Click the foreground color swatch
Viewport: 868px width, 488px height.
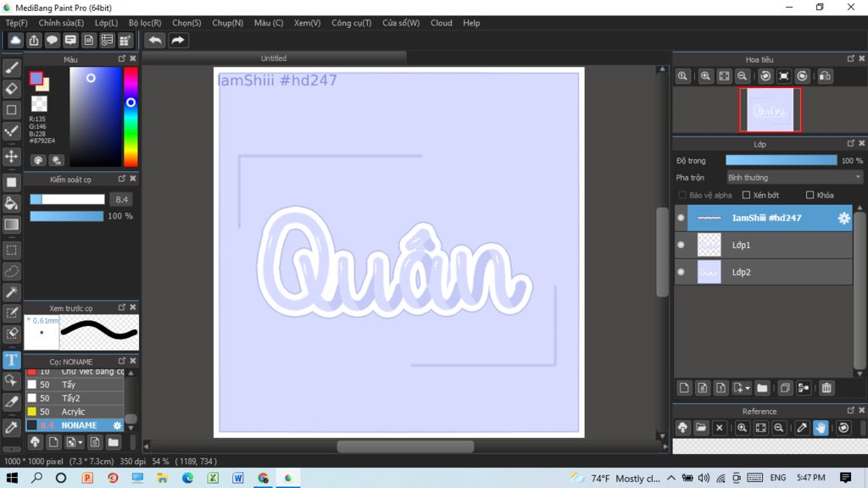coord(36,79)
